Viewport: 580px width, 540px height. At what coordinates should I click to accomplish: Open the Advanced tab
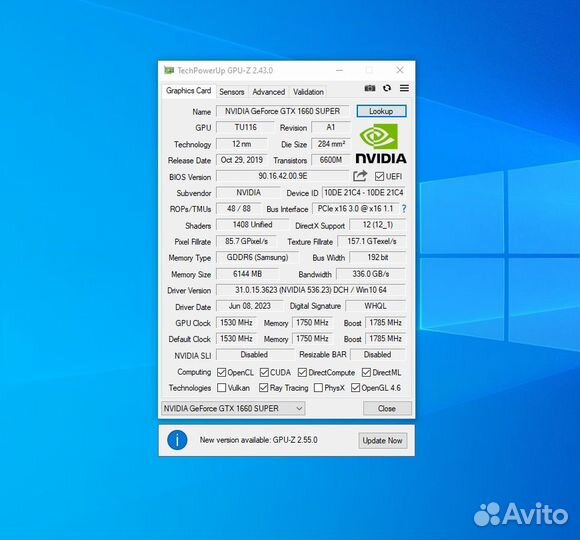click(x=269, y=92)
